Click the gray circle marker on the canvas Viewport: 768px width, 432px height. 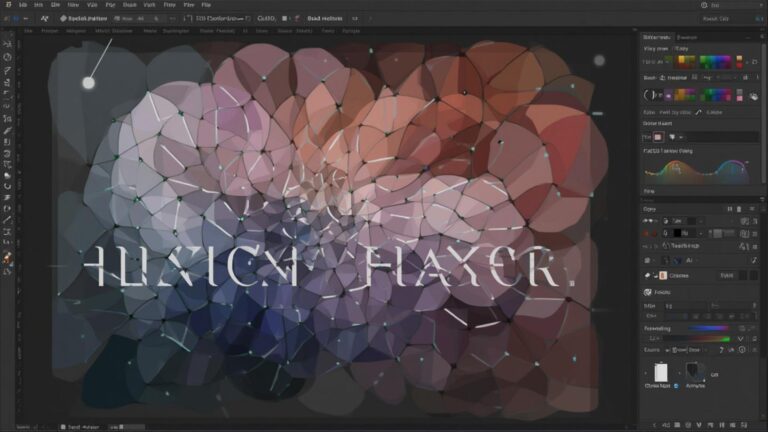(x=599, y=60)
